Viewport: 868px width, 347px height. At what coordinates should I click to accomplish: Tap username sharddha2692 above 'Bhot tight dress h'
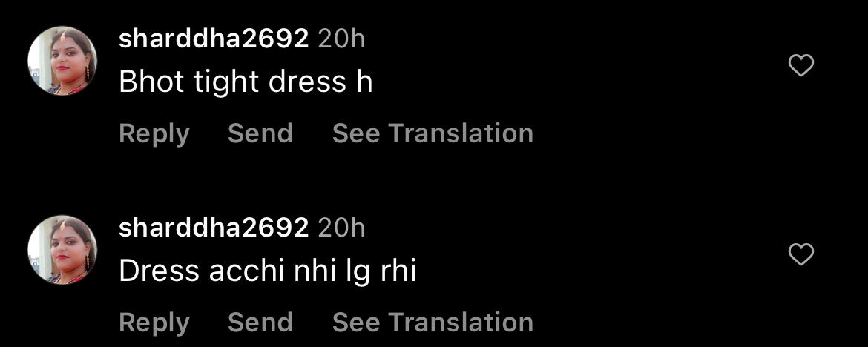pyautogui.click(x=214, y=39)
